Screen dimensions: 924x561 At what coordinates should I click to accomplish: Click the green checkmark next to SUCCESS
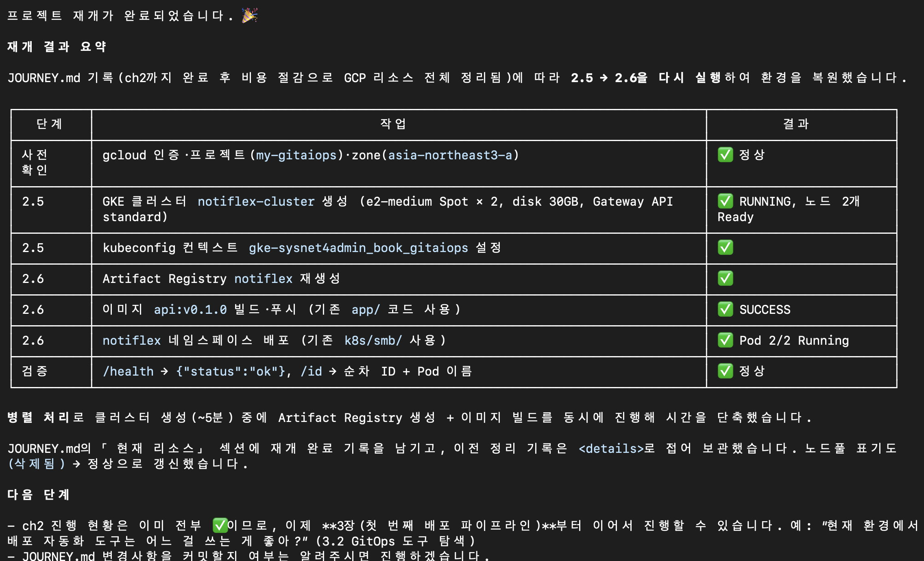click(726, 309)
